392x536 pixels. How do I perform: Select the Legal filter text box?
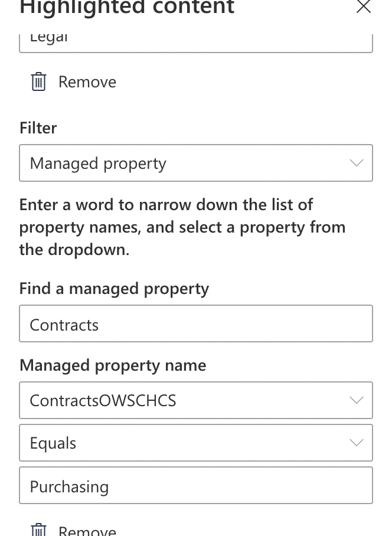click(x=196, y=37)
